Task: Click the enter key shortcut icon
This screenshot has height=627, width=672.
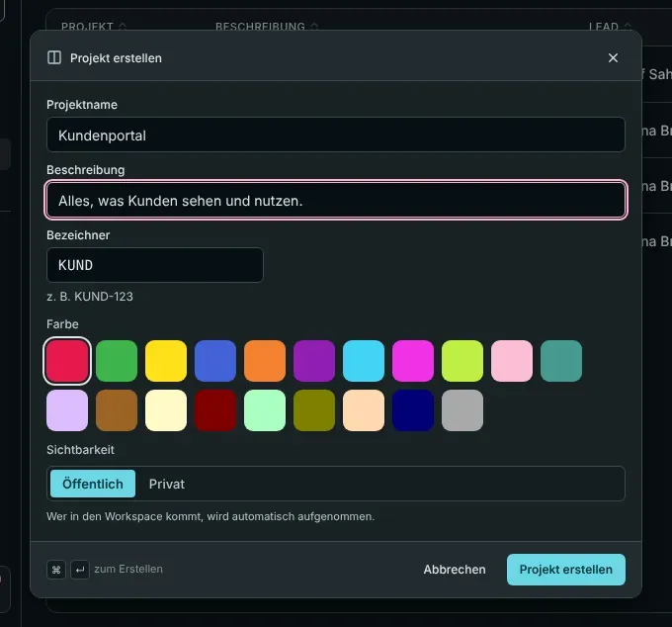Action: pyautogui.click(x=80, y=570)
